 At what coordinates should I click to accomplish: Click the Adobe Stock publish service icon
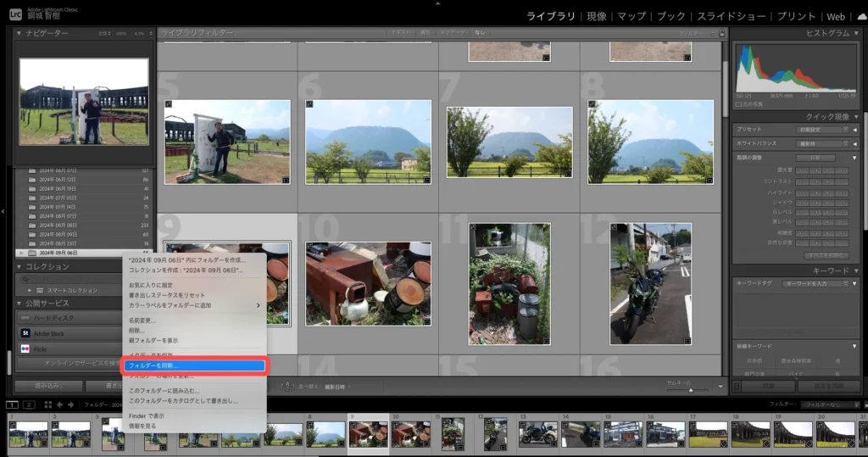(x=26, y=333)
